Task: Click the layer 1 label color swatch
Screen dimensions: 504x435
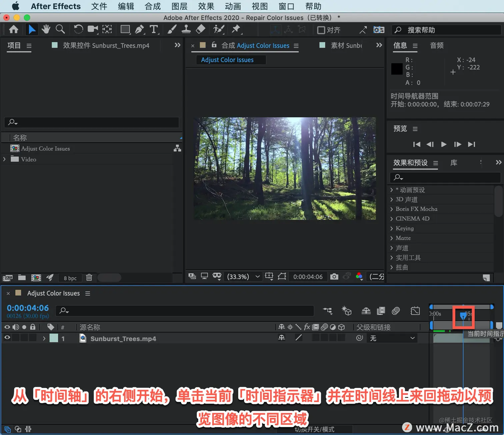Action: 54,338
